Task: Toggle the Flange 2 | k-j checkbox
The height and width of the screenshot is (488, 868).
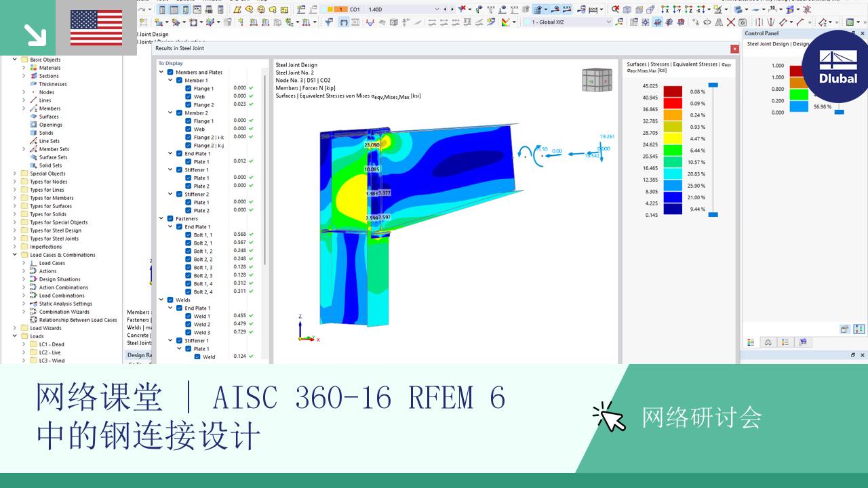Action: [x=188, y=146]
